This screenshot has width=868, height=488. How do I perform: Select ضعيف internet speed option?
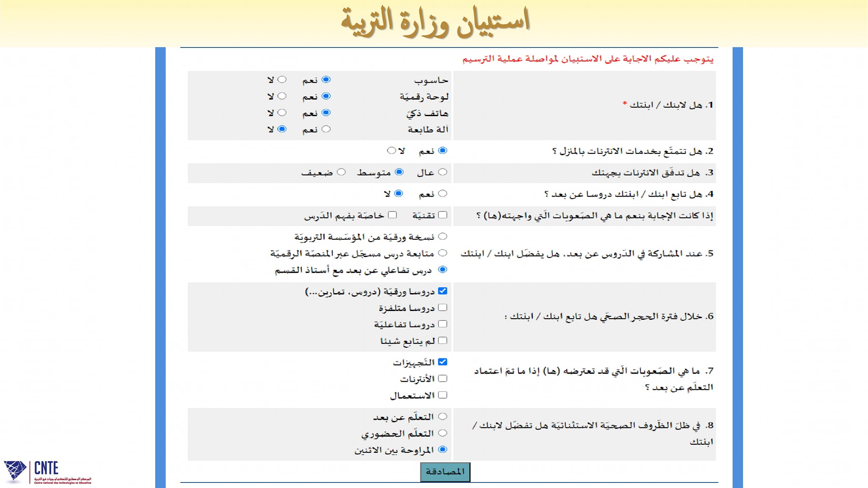[x=341, y=172]
